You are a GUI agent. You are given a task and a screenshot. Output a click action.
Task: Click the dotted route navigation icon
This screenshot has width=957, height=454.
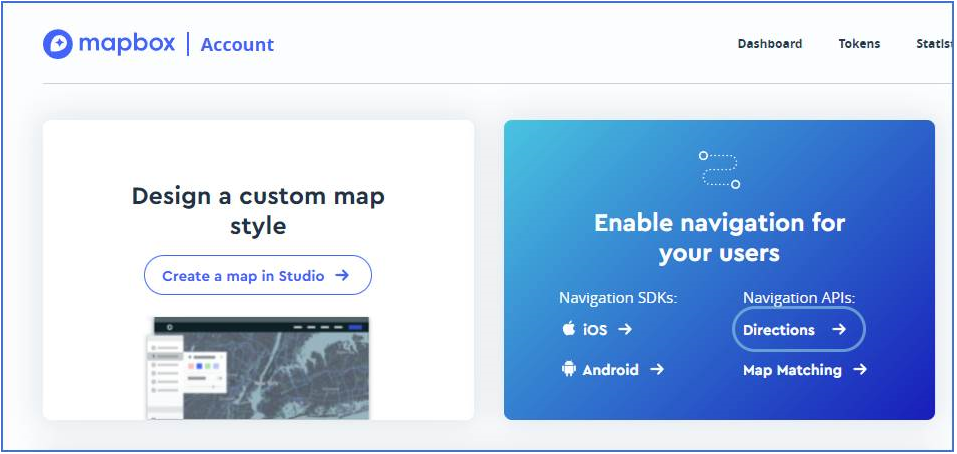point(720,170)
